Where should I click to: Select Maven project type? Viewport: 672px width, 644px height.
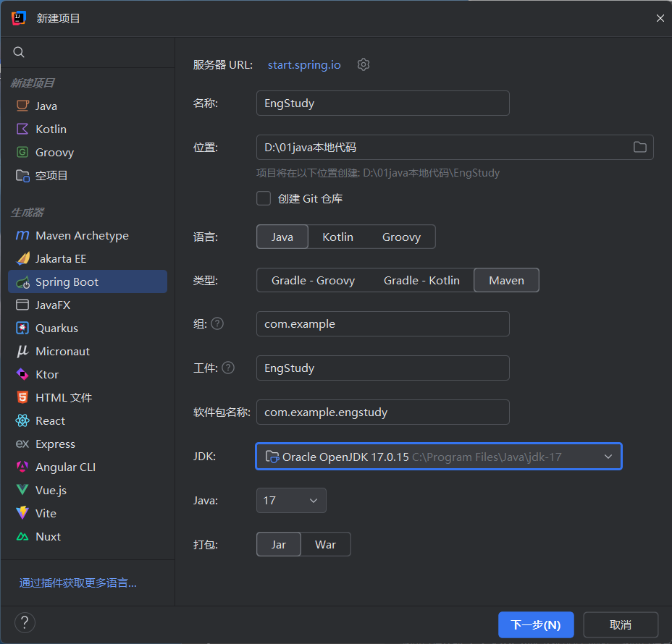pyautogui.click(x=507, y=281)
